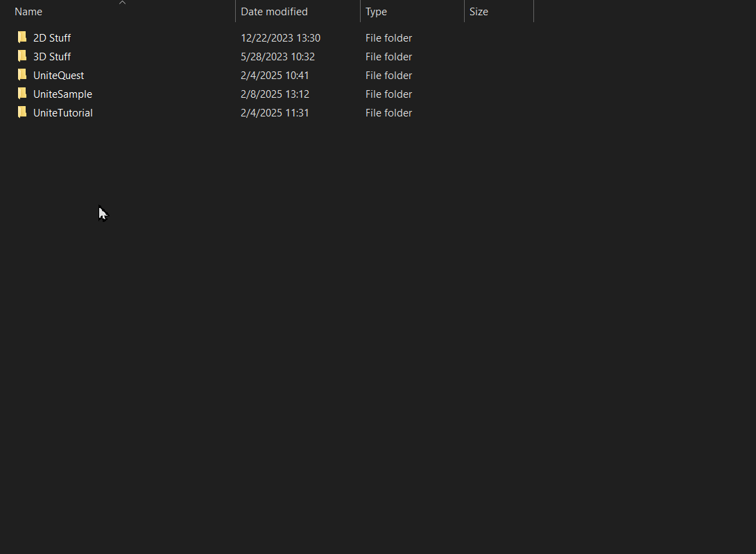Sort by the Type column header
The image size is (756, 554).
pyautogui.click(x=412, y=12)
